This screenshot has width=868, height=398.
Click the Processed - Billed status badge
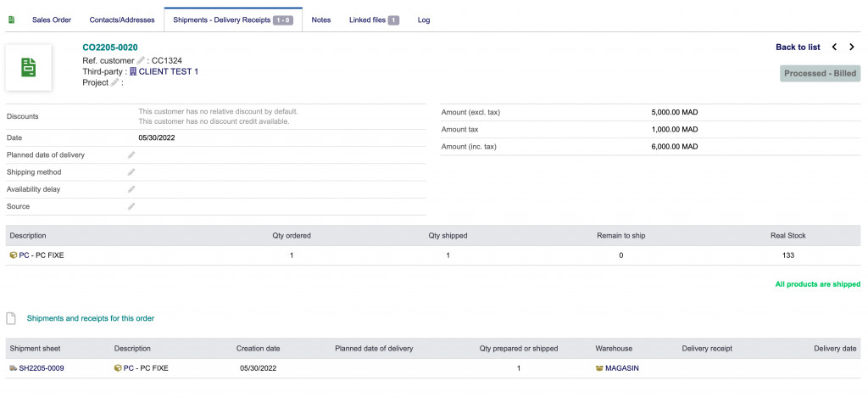click(x=820, y=74)
